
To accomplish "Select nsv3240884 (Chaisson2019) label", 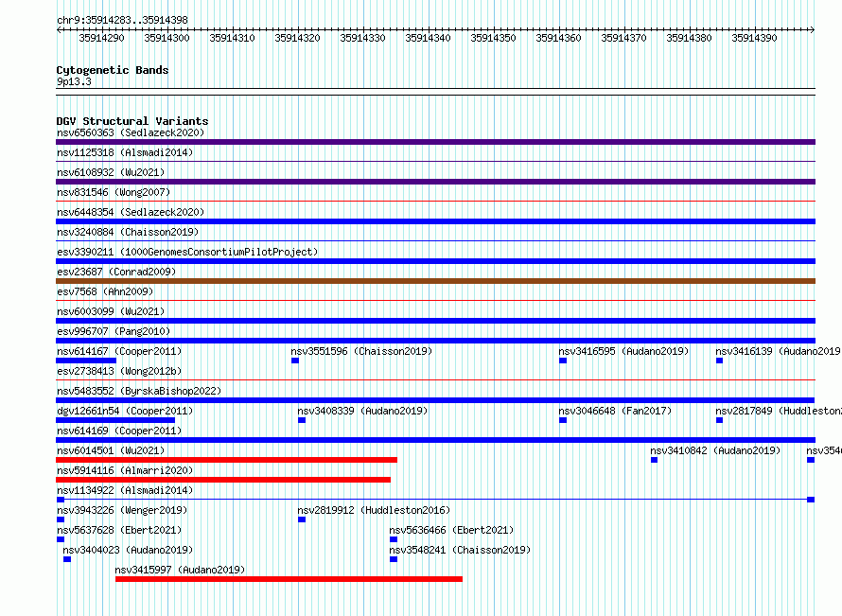I will point(128,232).
